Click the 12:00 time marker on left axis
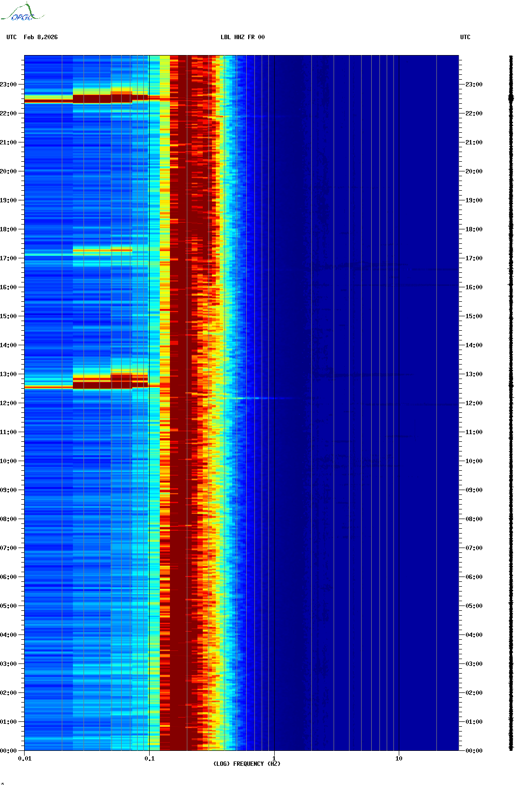The height and width of the screenshot is (789, 532). [9, 403]
